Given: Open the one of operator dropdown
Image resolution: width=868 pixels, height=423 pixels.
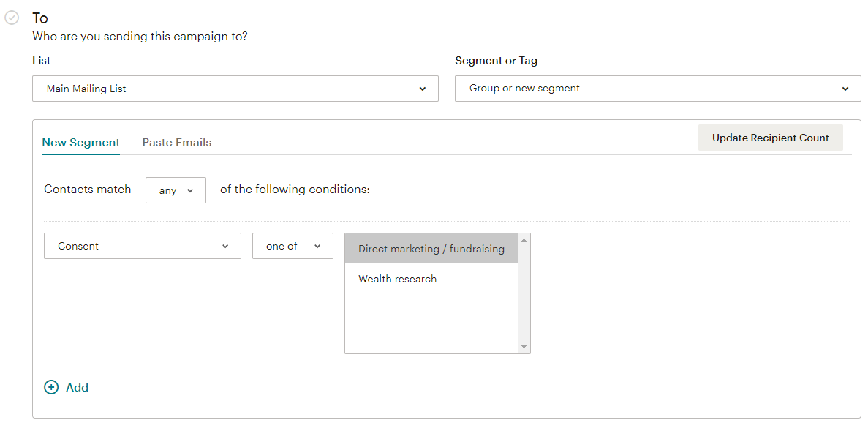Looking at the screenshot, I should [293, 246].
